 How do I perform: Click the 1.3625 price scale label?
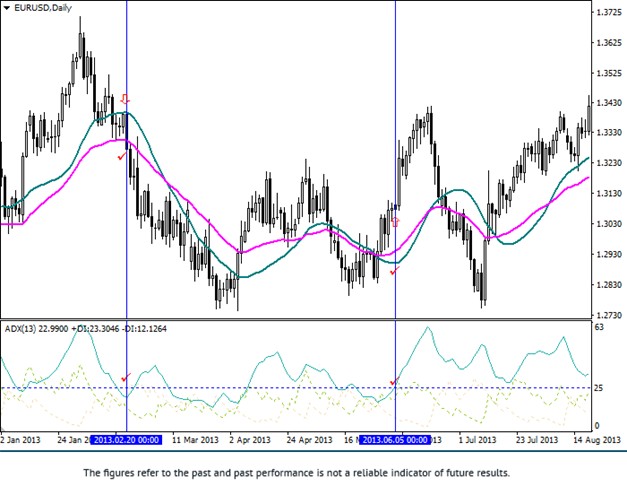608,43
